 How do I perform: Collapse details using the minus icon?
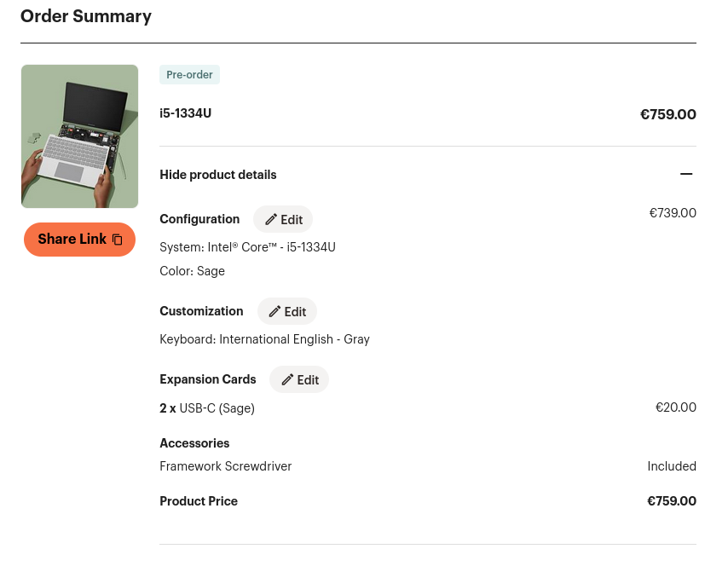(686, 174)
